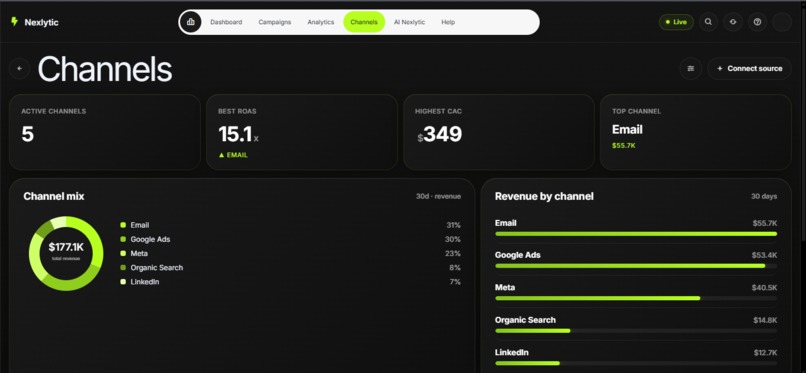Click the Nexlytic brand name
The height and width of the screenshot is (373, 806).
pyautogui.click(x=42, y=23)
